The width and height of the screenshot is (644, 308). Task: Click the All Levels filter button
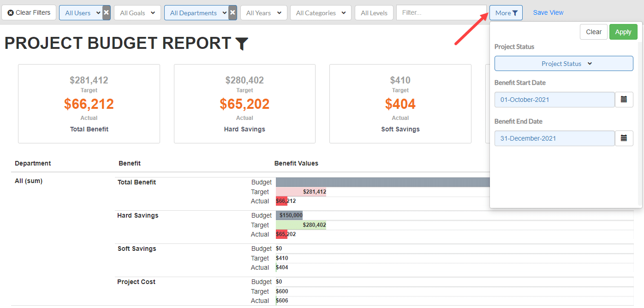(374, 13)
